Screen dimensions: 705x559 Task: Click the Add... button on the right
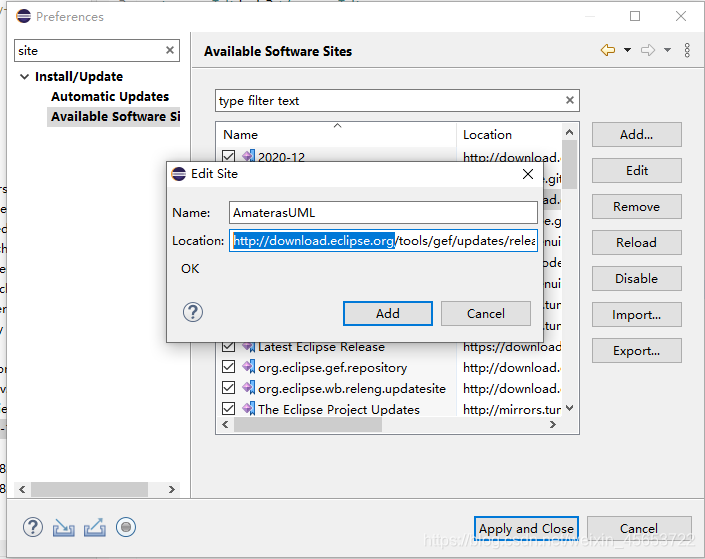(637, 134)
